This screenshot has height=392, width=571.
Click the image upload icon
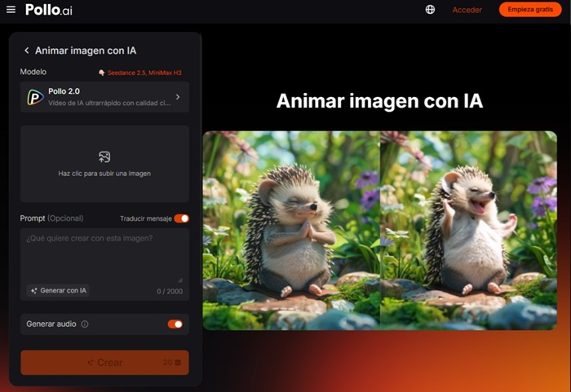(104, 156)
